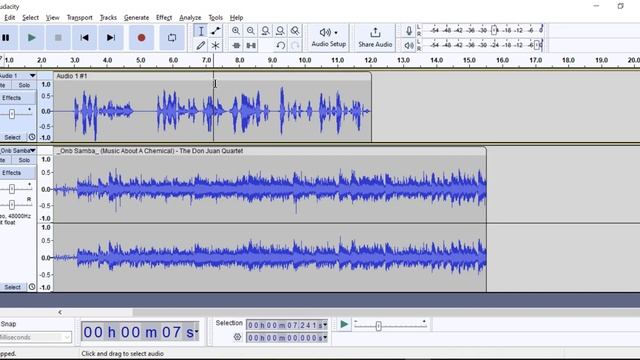Viewport: 640px width, 360px height.
Task: Skip to start of project
Action: coord(84,38)
